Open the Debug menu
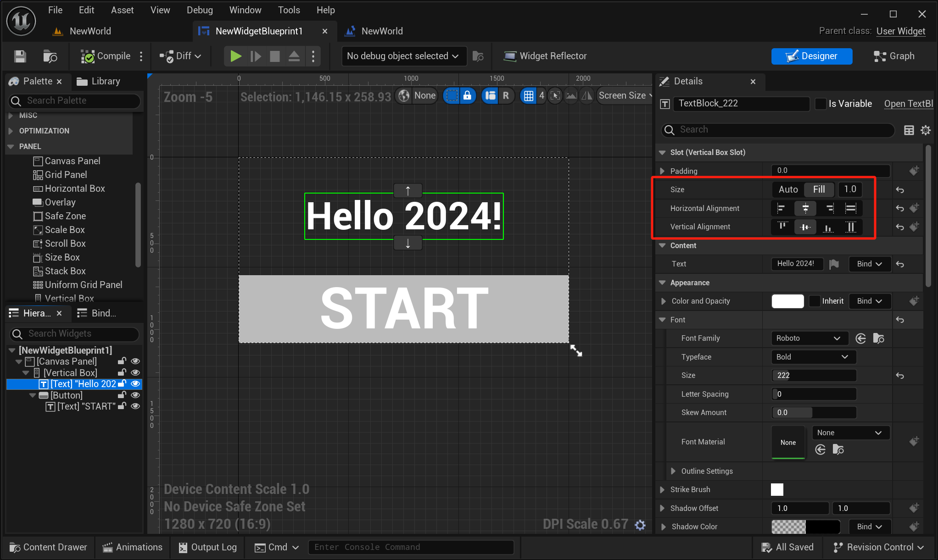This screenshot has height=560, width=938. 200,10
